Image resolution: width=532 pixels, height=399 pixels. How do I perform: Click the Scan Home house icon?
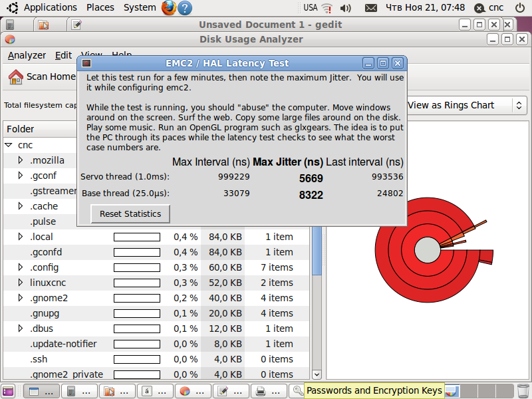point(15,76)
